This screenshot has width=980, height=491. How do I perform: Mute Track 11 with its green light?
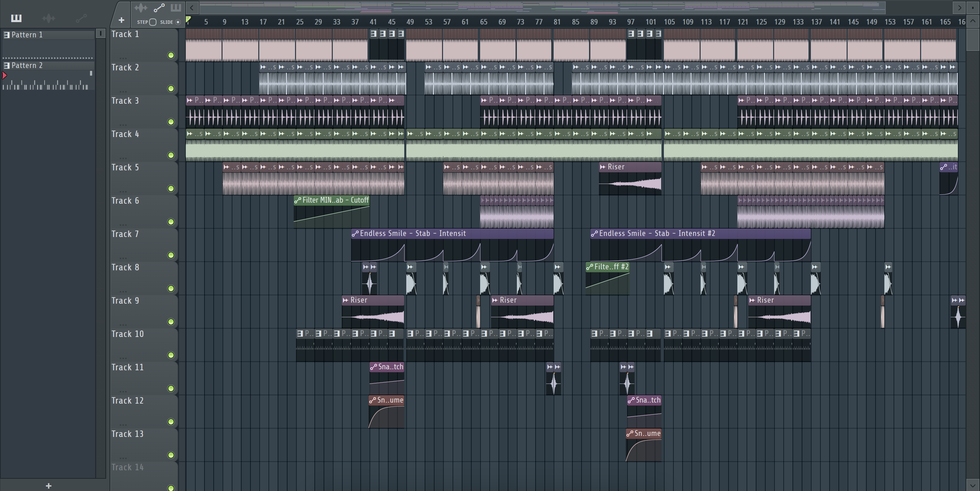171,388
